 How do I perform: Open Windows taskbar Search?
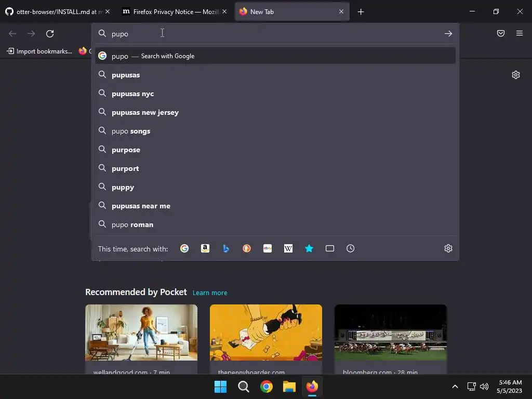(243, 387)
